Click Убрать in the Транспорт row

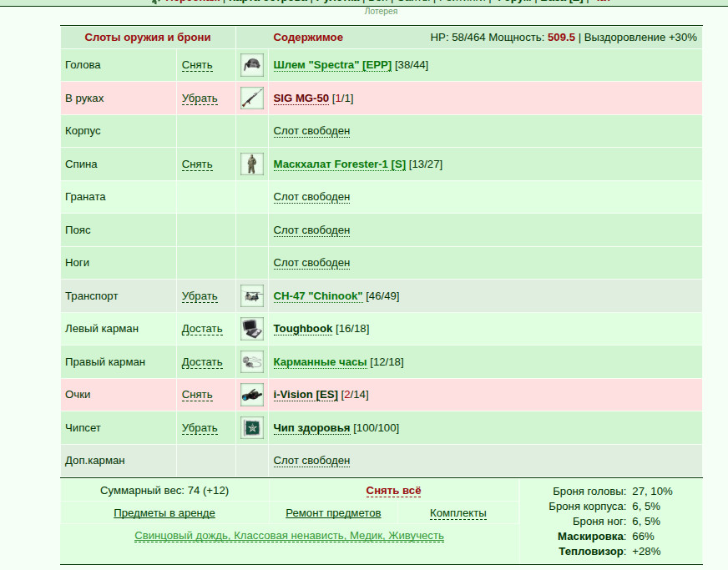200,296
